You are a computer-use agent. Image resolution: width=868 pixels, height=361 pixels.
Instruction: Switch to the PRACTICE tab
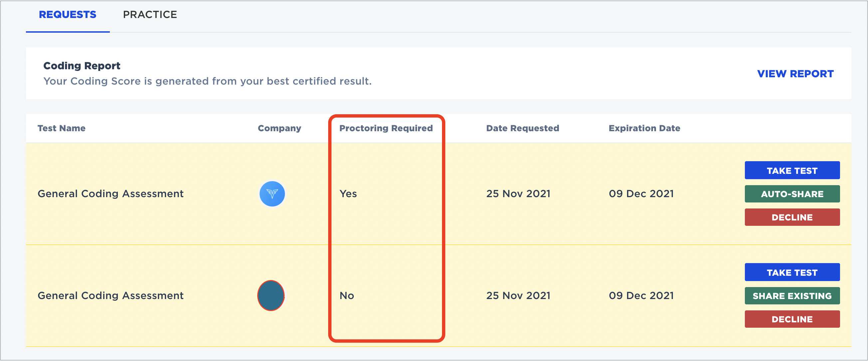[x=150, y=15]
